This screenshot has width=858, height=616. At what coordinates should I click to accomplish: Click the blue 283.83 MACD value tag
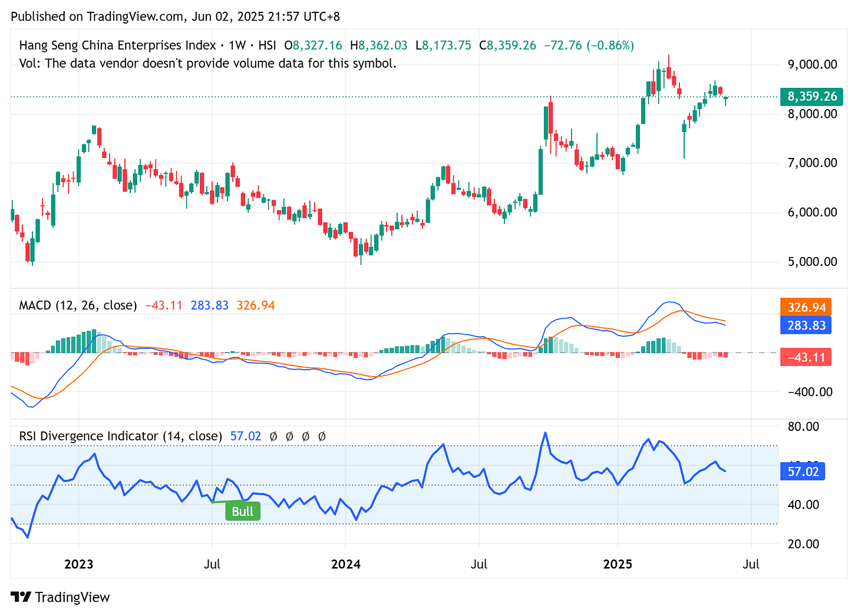coord(806,325)
